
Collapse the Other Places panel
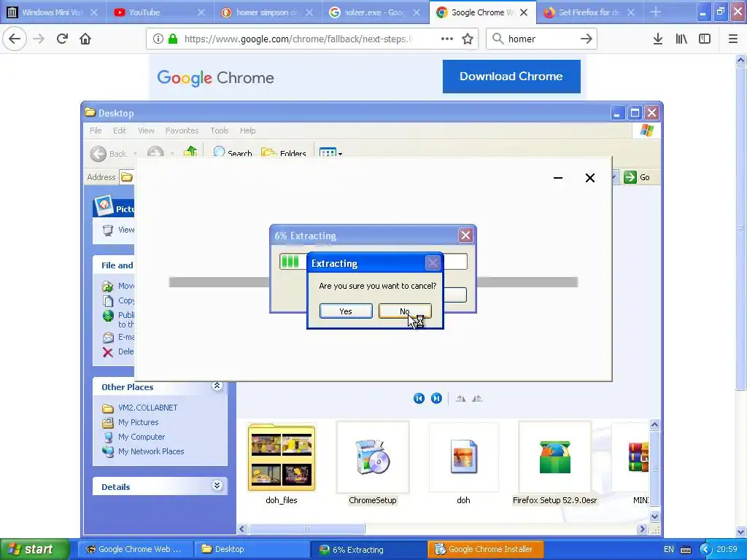point(217,386)
